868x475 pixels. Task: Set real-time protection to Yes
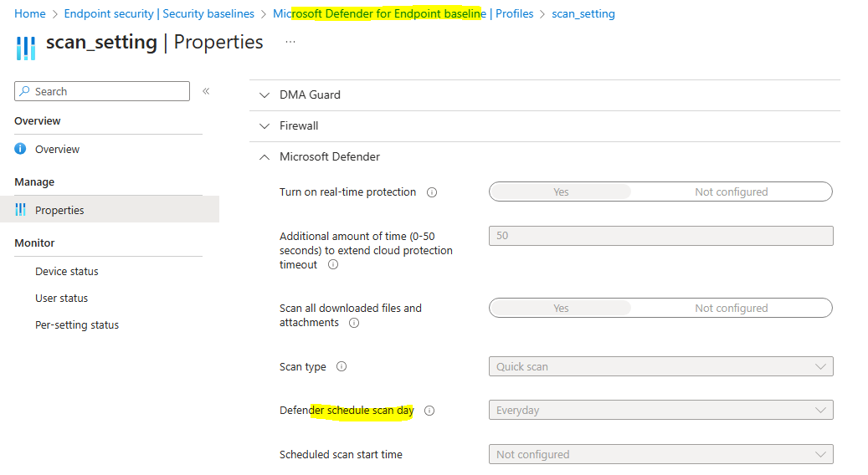(561, 192)
